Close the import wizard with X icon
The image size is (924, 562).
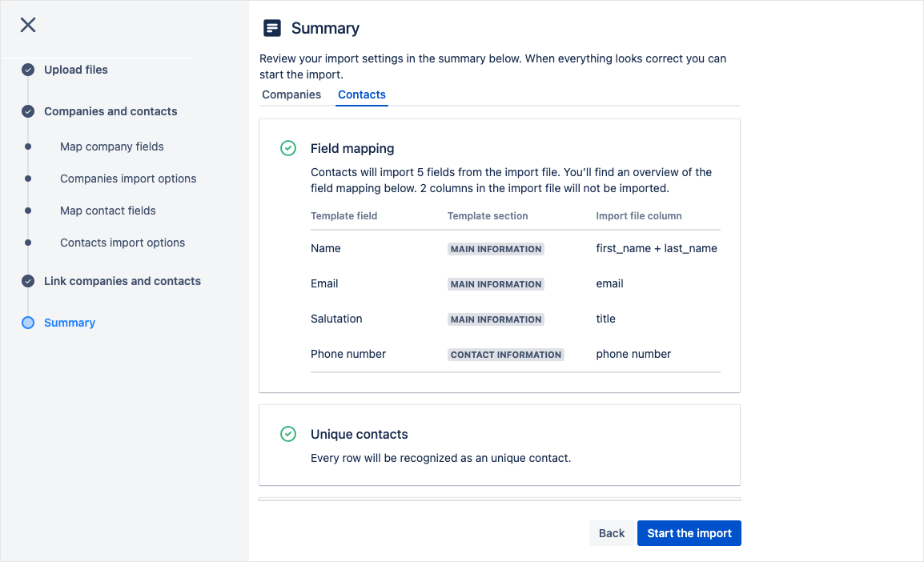tap(28, 25)
